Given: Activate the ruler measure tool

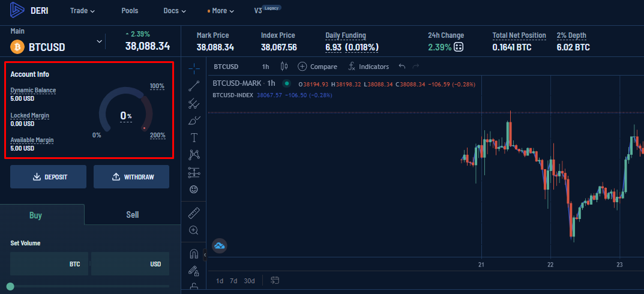Looking at the screenshot, I should 194,213.
